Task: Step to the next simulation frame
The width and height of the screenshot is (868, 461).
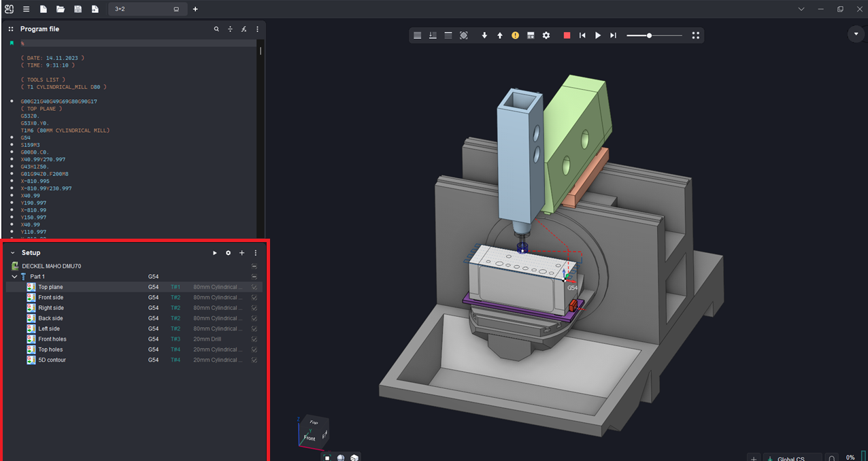Action: 613,35
